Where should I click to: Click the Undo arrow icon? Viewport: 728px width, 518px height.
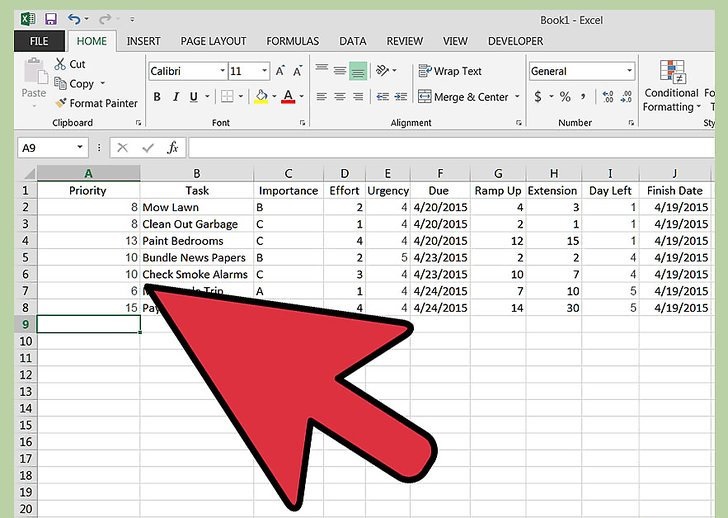[x=74, y=19]
